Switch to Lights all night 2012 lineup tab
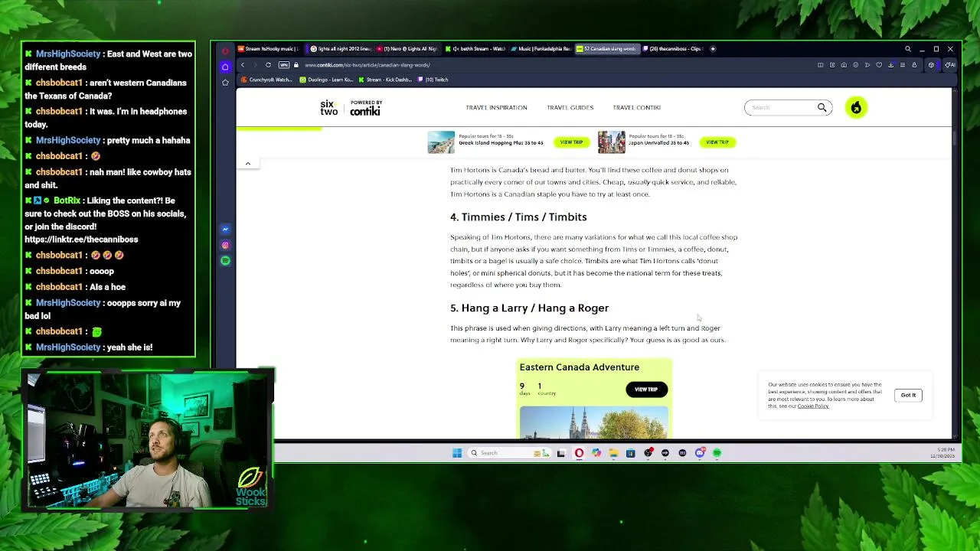 [x=340, y=49]
